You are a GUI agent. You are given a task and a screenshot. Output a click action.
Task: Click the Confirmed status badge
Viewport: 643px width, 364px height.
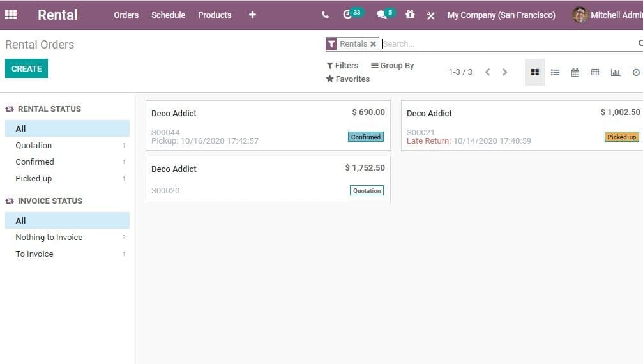pos(366,137)
